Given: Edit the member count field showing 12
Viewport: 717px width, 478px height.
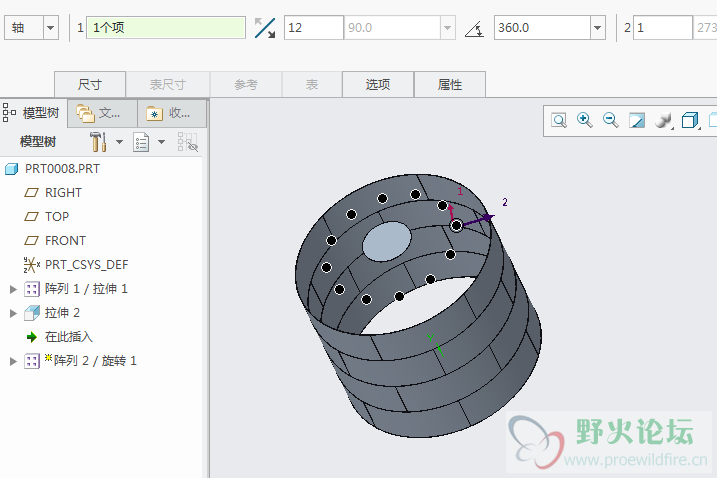Looking at the screenshot, I should point(314,27).
